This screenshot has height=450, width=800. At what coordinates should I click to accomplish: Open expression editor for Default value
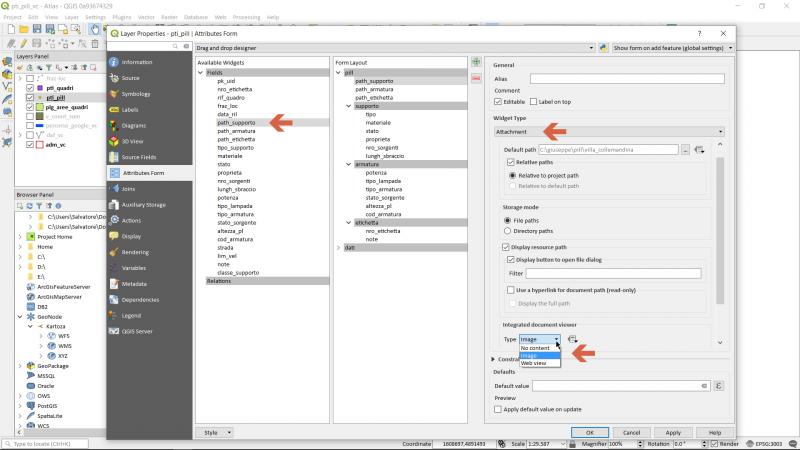point(718,386)
